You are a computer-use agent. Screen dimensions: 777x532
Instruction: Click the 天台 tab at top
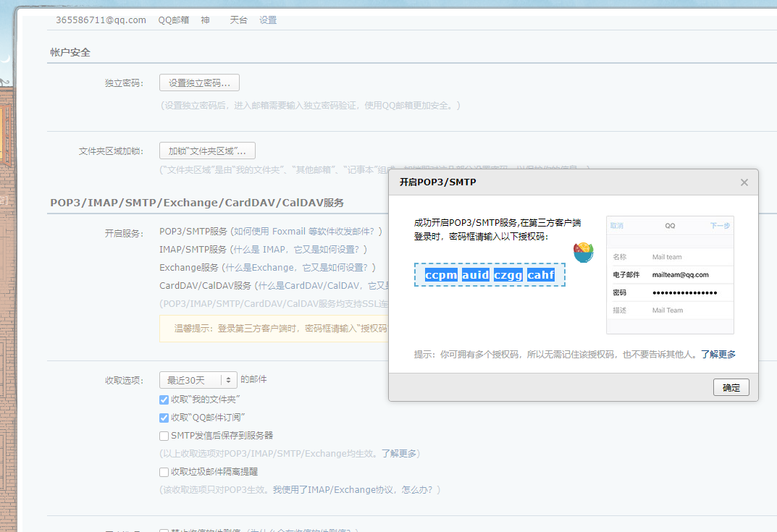238,20
